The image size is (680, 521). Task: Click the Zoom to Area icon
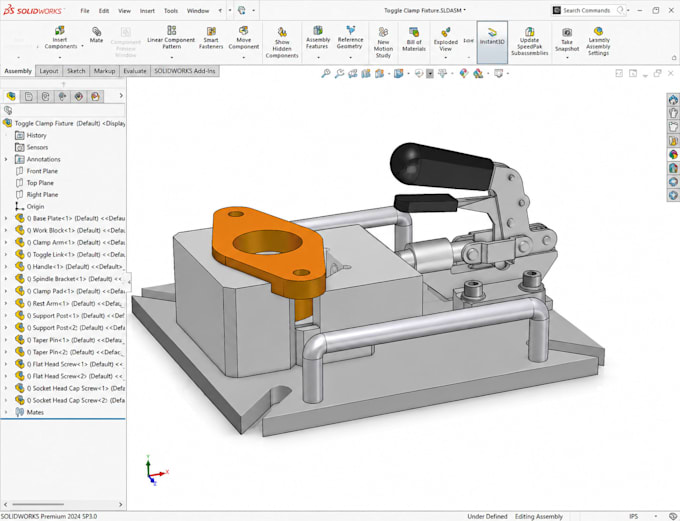[x=339, y=74]
